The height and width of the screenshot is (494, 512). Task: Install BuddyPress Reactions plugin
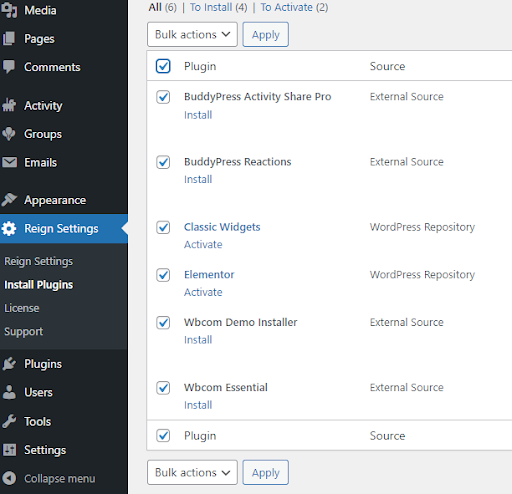pyautogui.click(x=198, y=179)
